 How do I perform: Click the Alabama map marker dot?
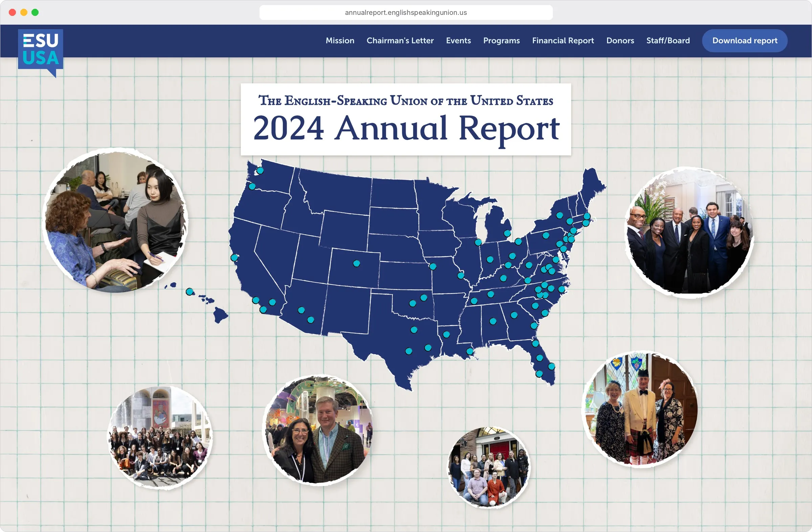pos(493,321)
